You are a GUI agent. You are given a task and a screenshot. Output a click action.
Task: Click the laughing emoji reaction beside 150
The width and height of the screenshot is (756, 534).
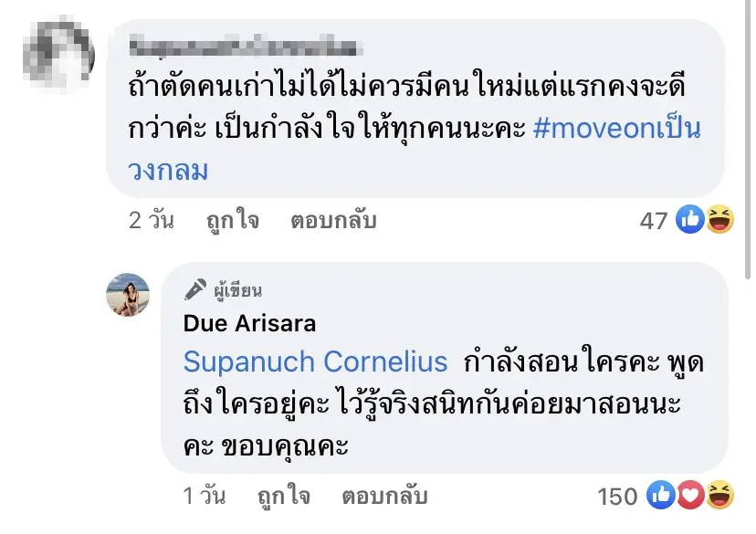tap(720, 496)
